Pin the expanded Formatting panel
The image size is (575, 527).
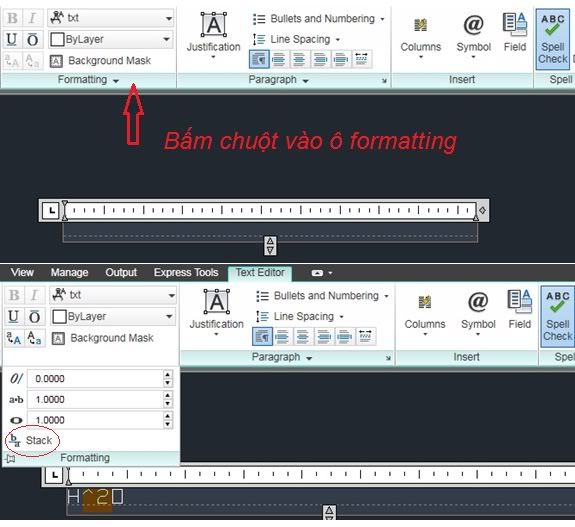tap(10, 458)
